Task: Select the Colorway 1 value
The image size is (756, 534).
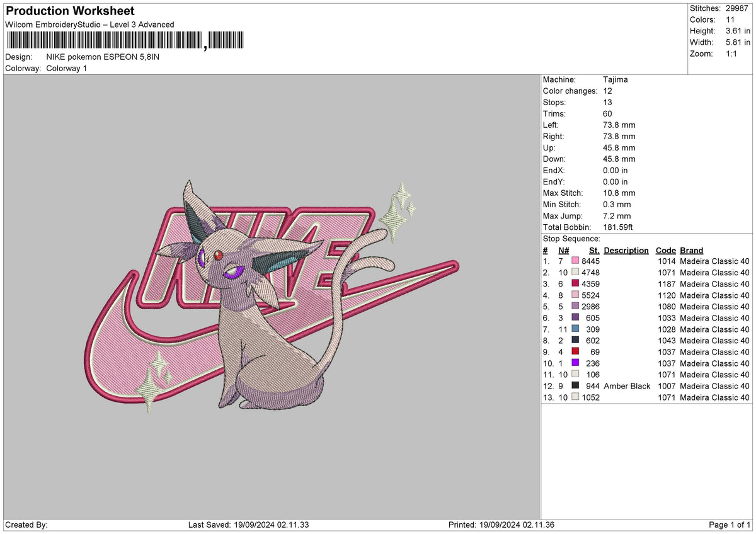Action: coord(67,68)
